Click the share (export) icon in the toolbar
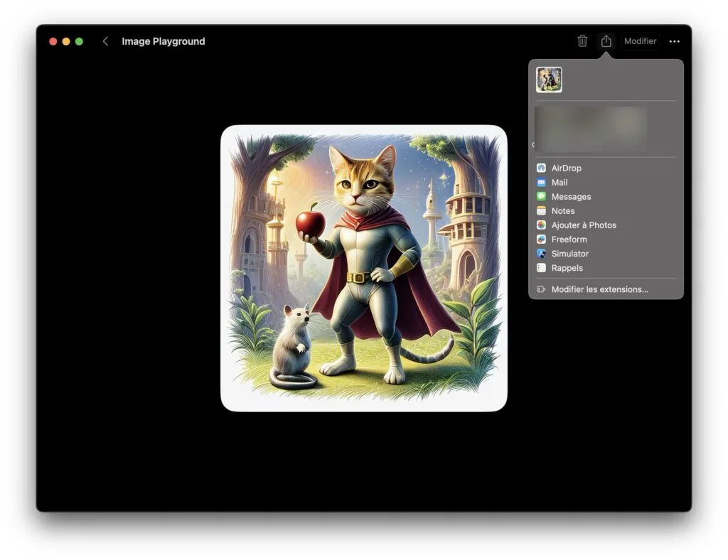This screenshot has height=560, width=728. [605, 41]
